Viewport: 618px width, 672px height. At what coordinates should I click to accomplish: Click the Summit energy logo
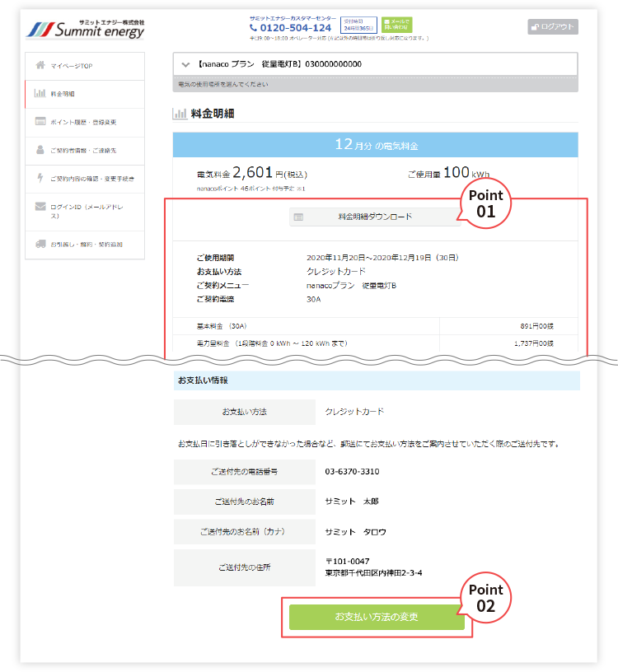click(x=85, y=29)
